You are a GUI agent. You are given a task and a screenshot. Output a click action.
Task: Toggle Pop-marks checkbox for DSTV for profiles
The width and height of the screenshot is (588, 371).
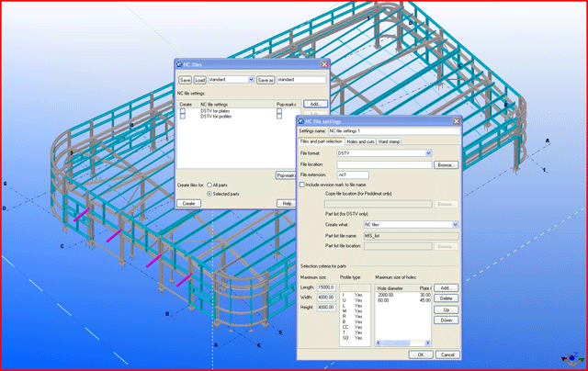(x=279, y=117)
